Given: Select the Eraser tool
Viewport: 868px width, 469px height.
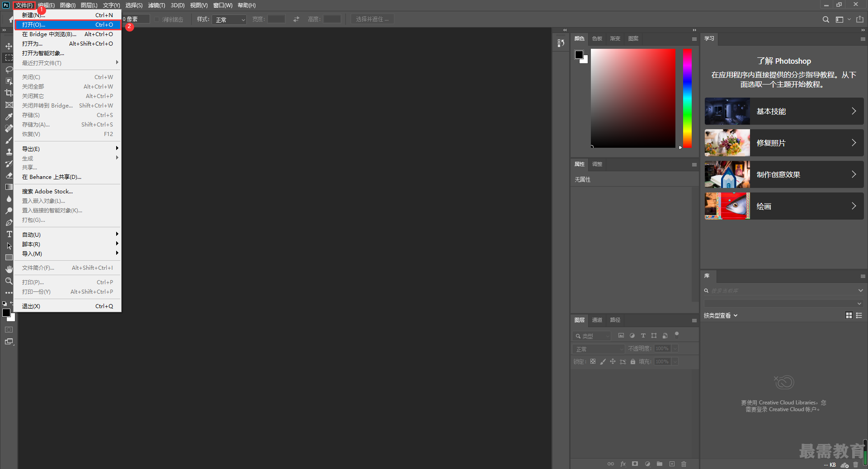Looking at the screenshot, I should 9,175.
